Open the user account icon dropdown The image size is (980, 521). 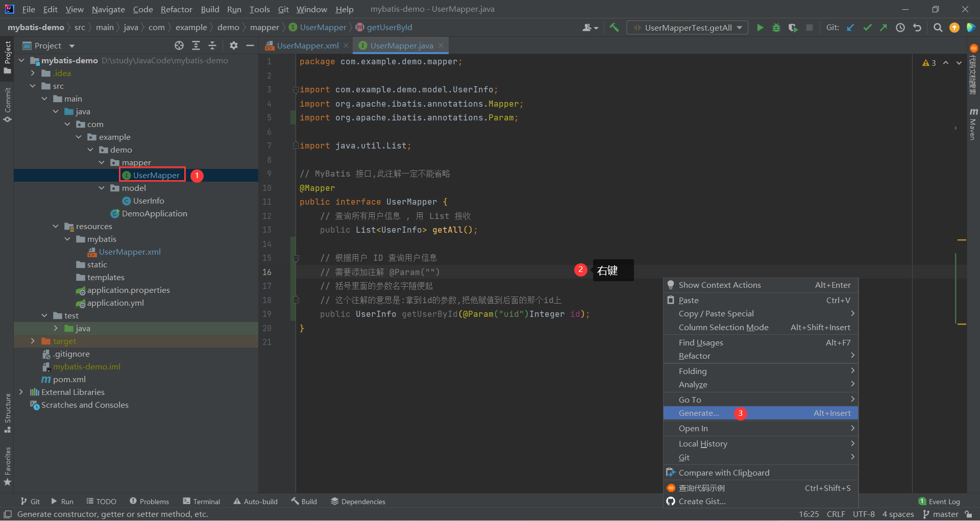[590, 28]
